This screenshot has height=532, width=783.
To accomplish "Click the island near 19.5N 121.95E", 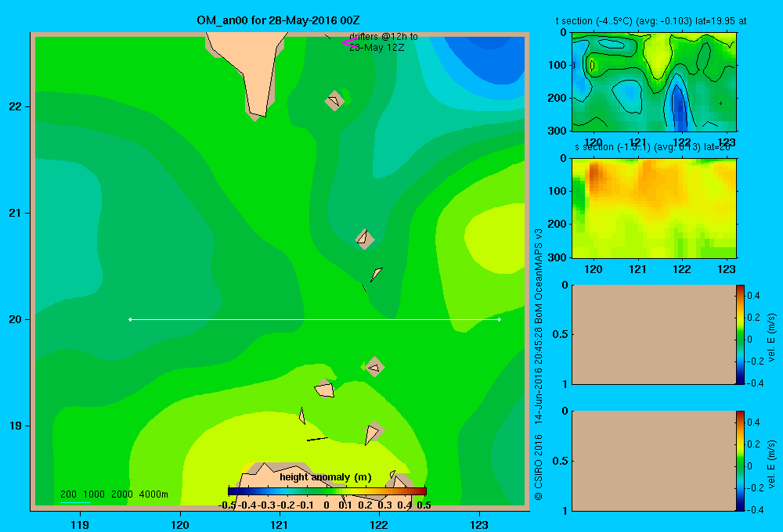I will (x=374, y=367).
